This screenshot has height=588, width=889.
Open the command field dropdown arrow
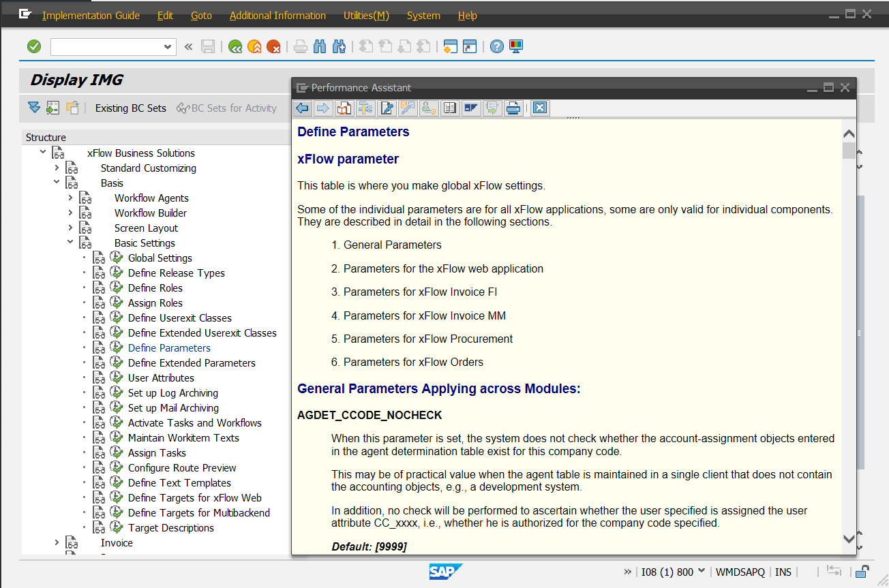pyautogui.click(x=168, y=46)
